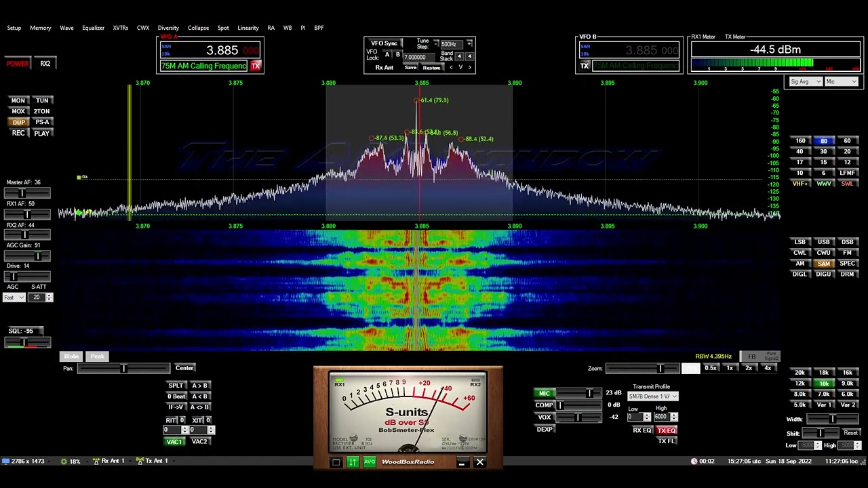Minimize the WoodBoxRadio S-meter panel

(462, 462)
